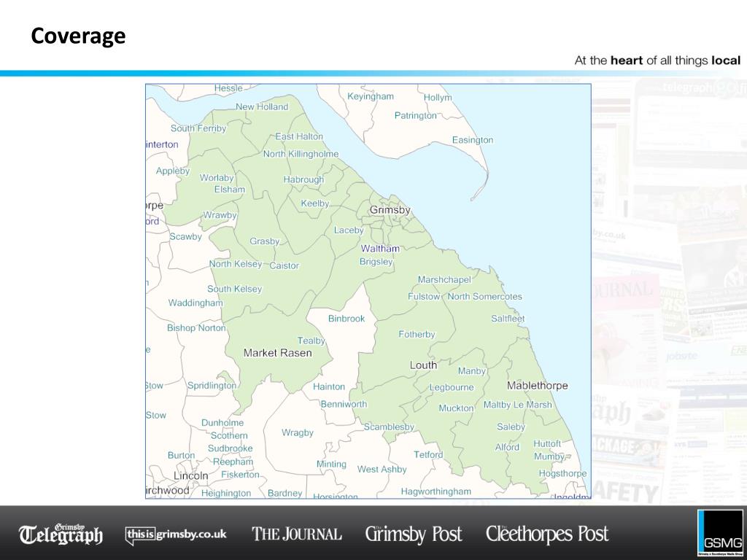This screenshot has height=560, width=747.
Task: Click the East Halton map label
Action: click(x=299, y=136)
